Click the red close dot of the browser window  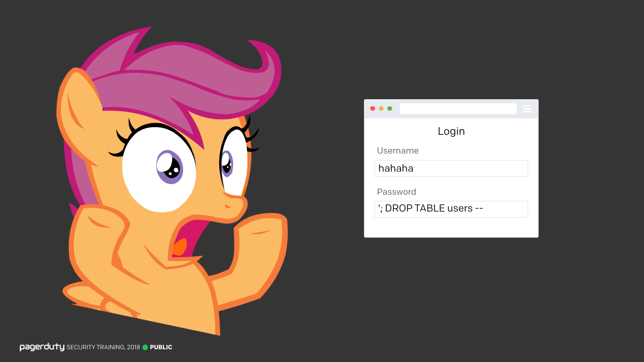(373, 109)
